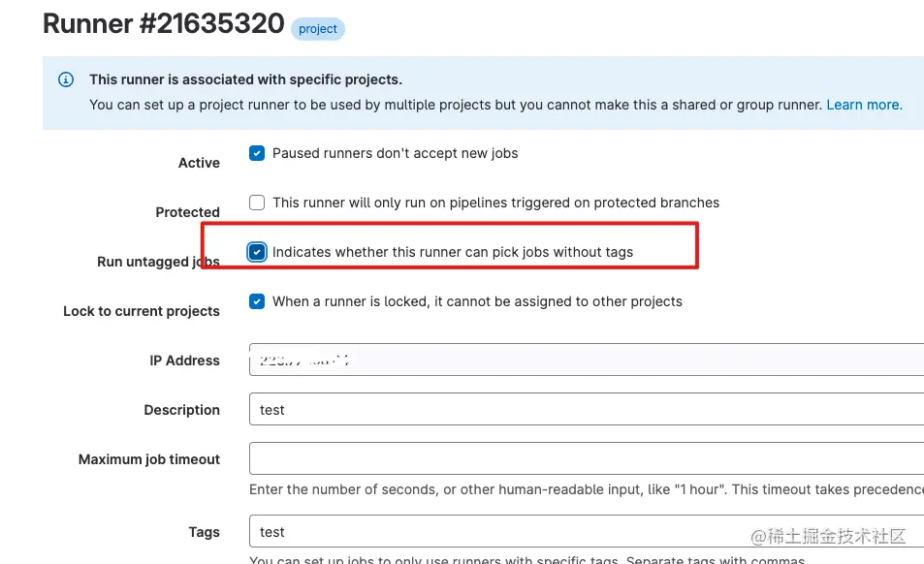Click the Active field label
The width and height of the screenshot is (924, 564).
click(x=198, y=163)
